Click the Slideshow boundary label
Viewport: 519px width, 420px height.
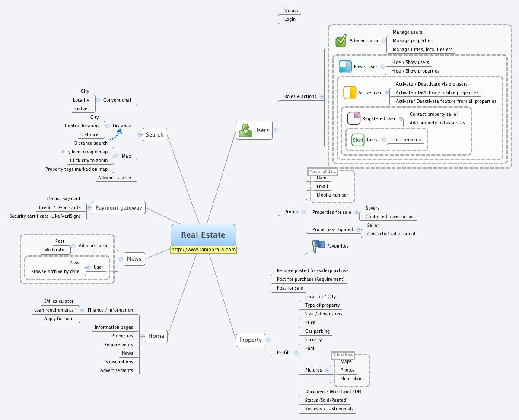[343, 355]
